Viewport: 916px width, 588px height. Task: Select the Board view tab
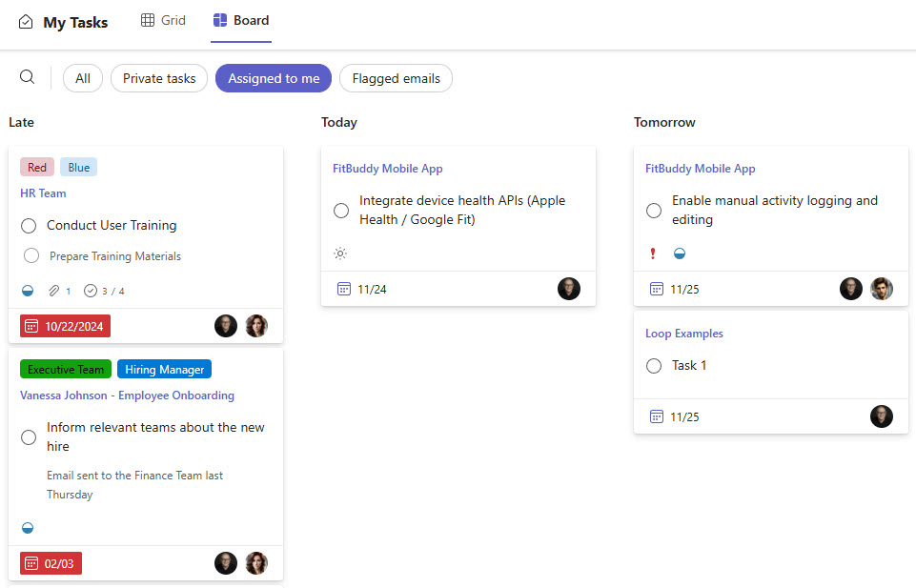[241, 20]
